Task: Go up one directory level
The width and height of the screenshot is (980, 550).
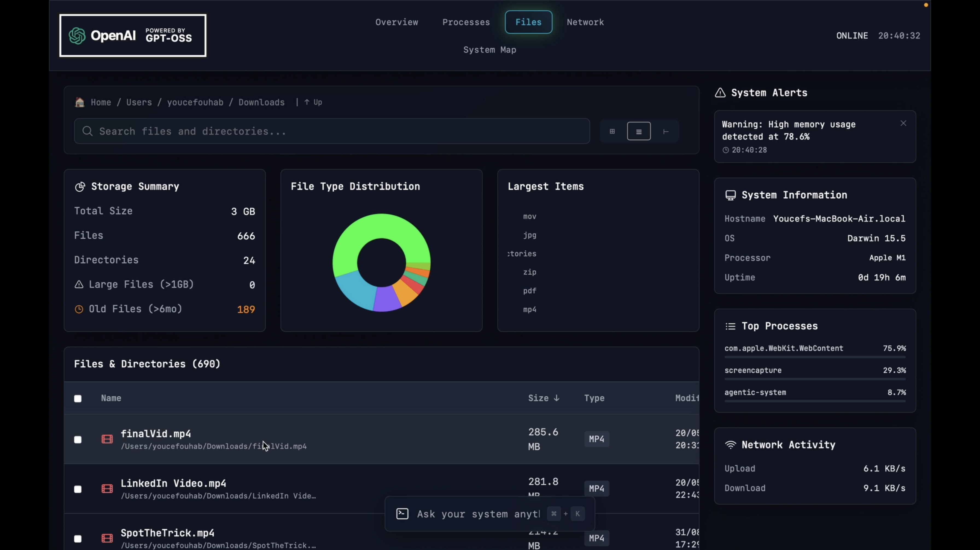Action: 313,102
